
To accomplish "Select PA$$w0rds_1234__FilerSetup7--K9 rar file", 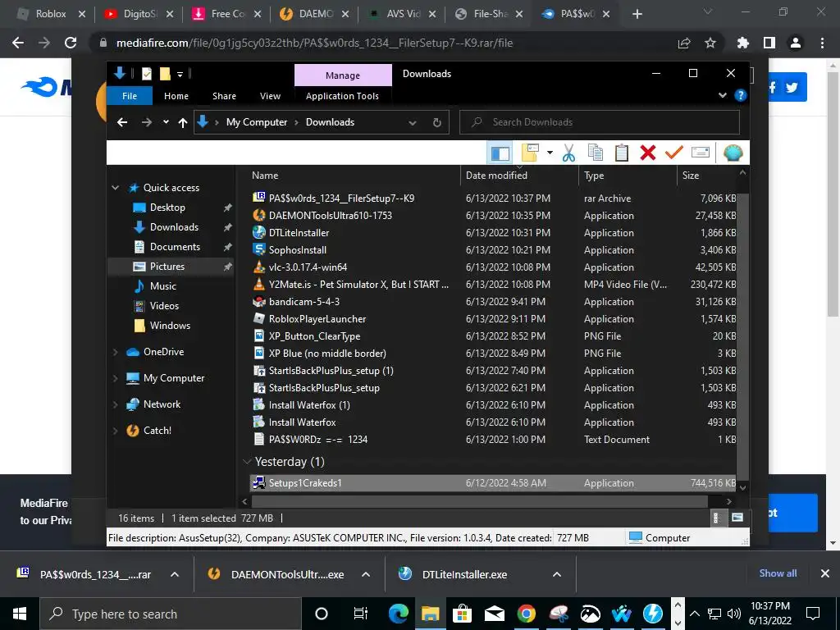I will [341, 199].
